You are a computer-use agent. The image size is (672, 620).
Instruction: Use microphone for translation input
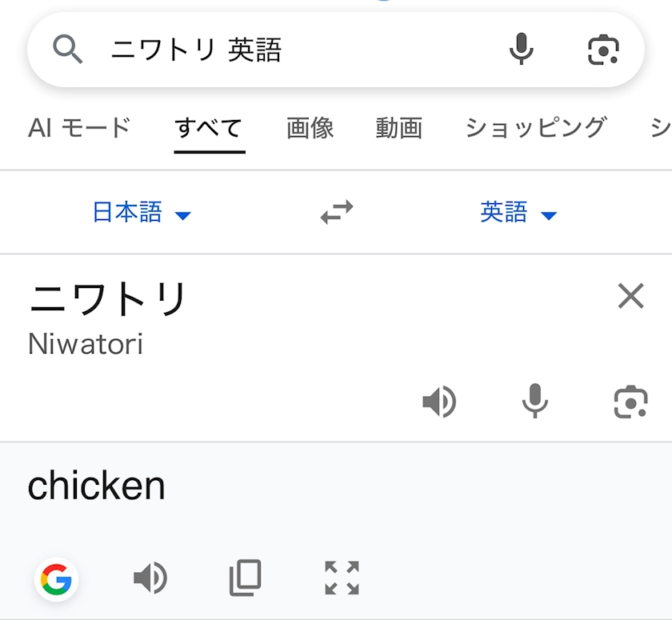coord(534,402)
